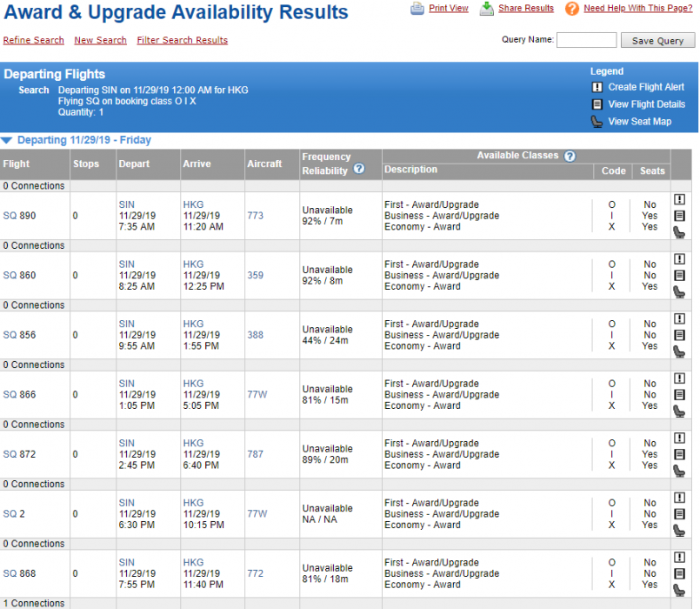This screenshot has width=700, height=609.
Task: Click the Save Query button
Action: [657, 41]
